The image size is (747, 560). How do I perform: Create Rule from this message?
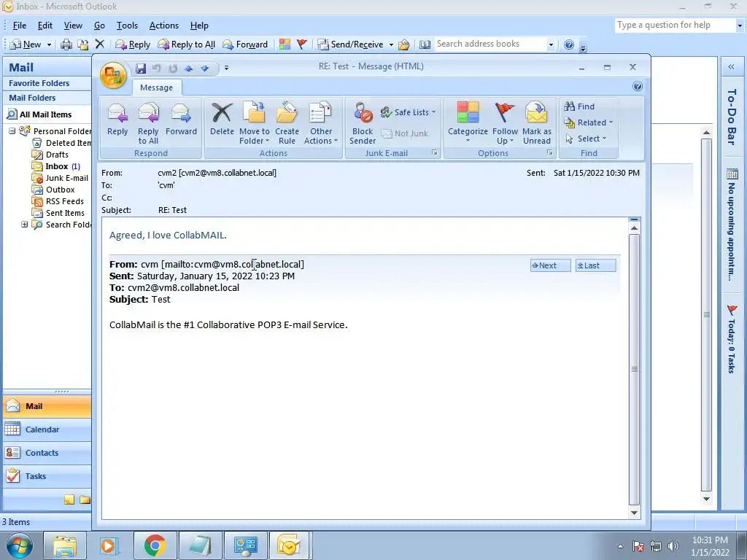coord(287,122)
